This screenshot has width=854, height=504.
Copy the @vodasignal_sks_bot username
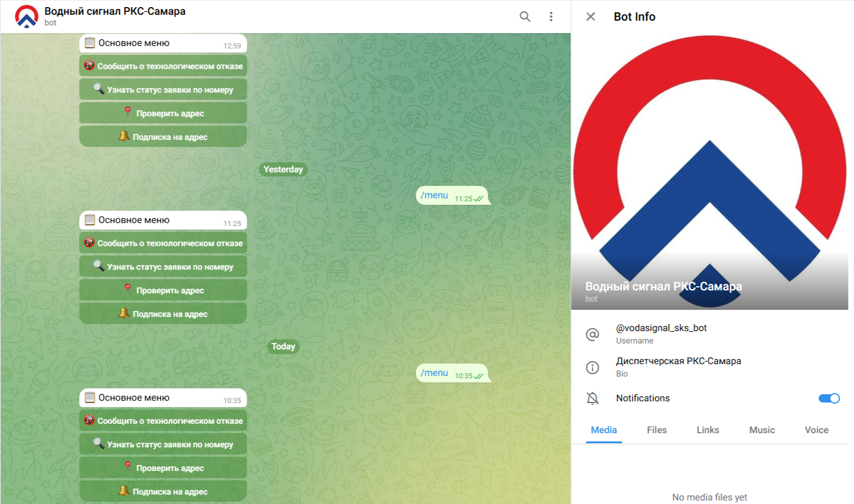coord(661,328)
